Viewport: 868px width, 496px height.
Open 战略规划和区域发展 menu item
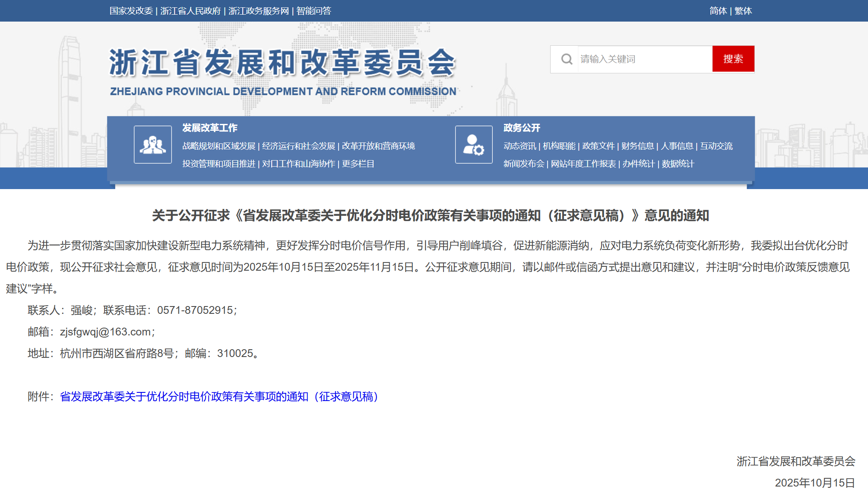click(x=219, y=146)
